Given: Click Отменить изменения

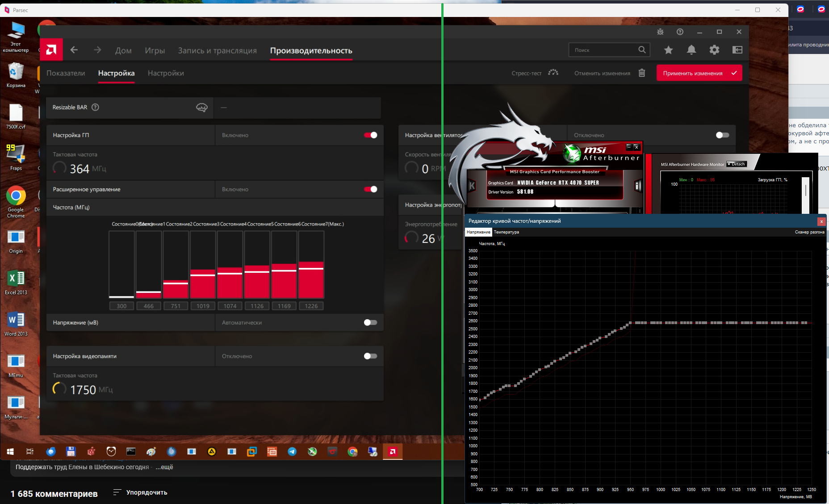Looking at the screenshot, I should tap(602, 73).
